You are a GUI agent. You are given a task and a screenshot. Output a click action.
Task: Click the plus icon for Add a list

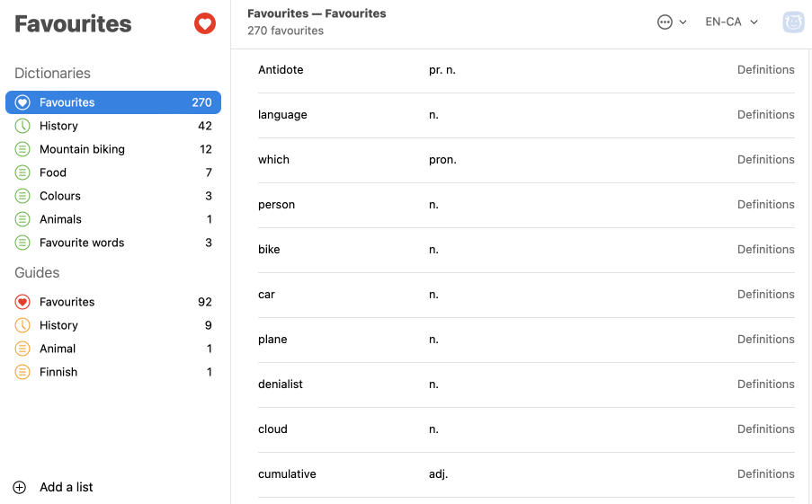pyautogui.click(x=19, y=488)
